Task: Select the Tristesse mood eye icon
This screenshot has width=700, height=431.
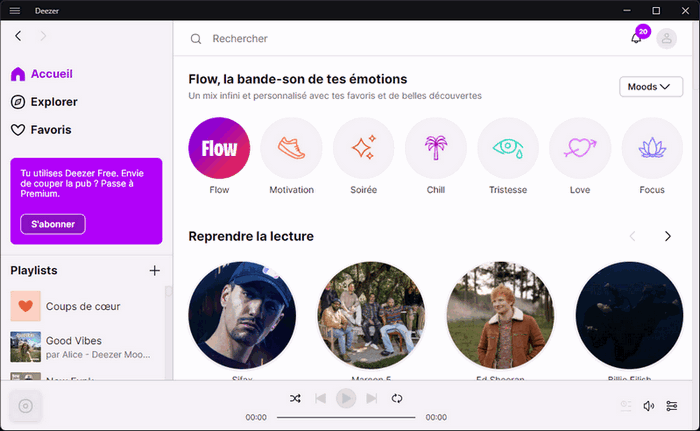Action: (x=508, y=148)
